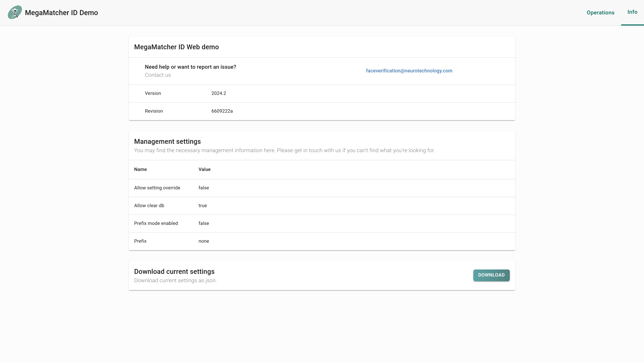
Task: Click the management information description paragraph
Action: (284, 150)
